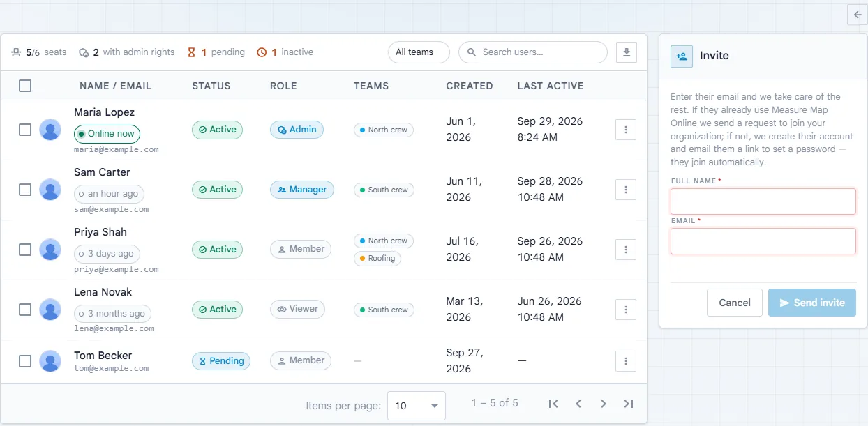Click the admin rights icon in summary bar
The width and height of the screenshot is (868, 426).
click(x=84, y=52)
